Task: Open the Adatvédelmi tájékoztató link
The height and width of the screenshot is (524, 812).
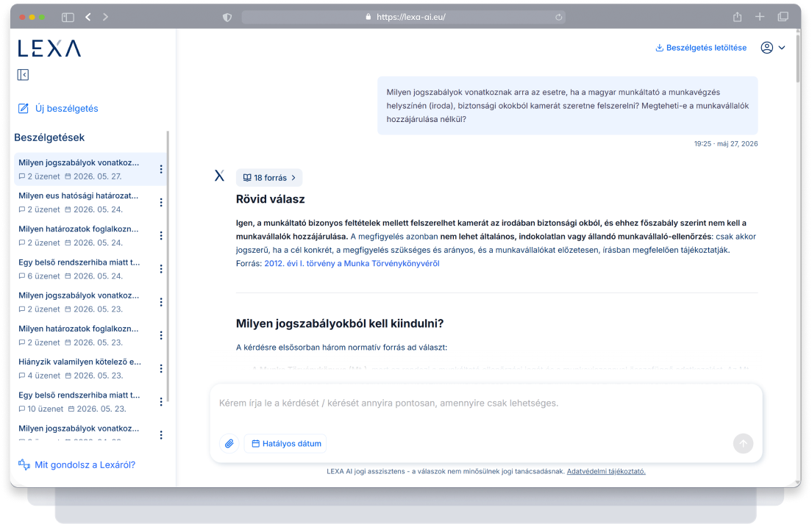Action: coord(606,471)
